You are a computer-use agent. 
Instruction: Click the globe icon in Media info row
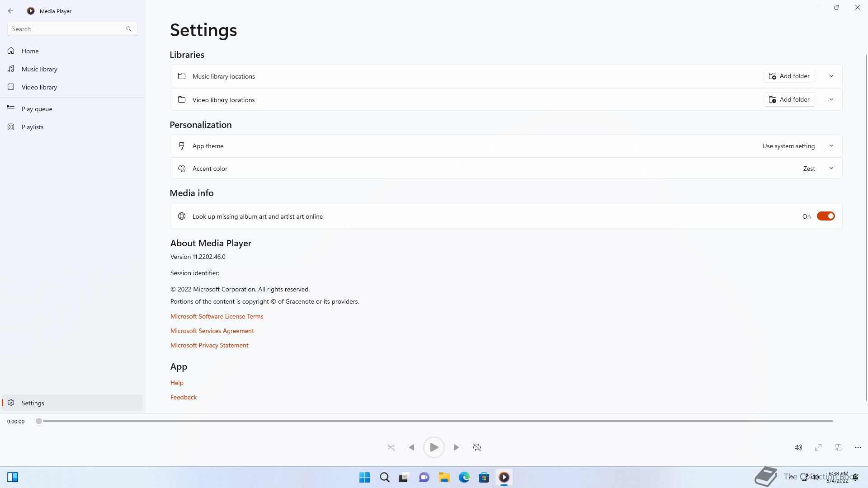tap(182, 216)
